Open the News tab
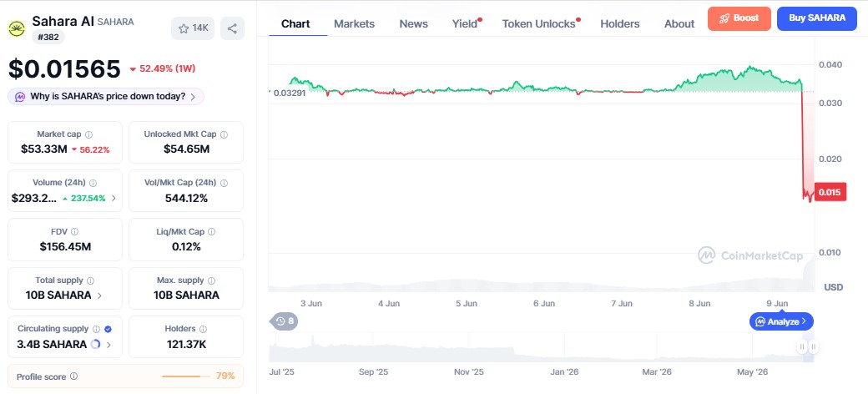The width and height of the screenshot is (868, 394). click(x=413, y=24)
